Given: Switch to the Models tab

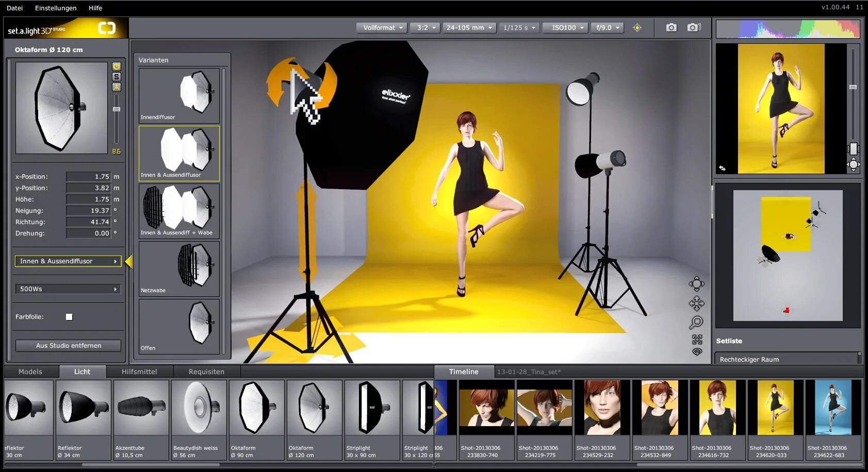Looking at the screenshot, I should pyautogui.click(x=30, y=372).
